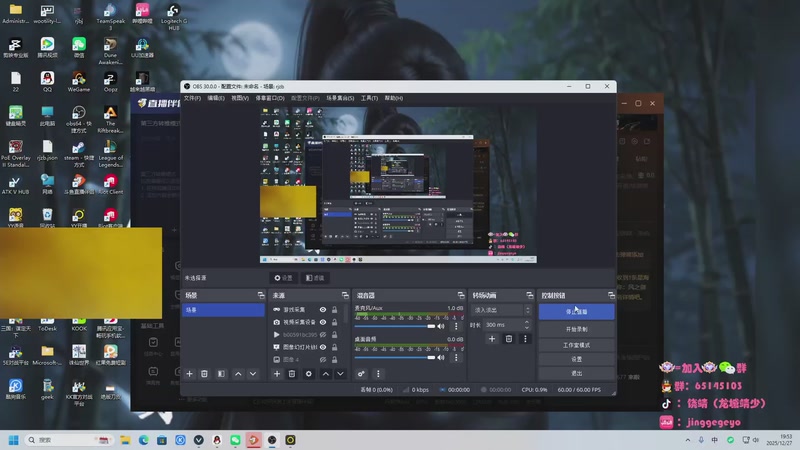Toggle lock on 视频采集设备 source

[x=334, y=322]
